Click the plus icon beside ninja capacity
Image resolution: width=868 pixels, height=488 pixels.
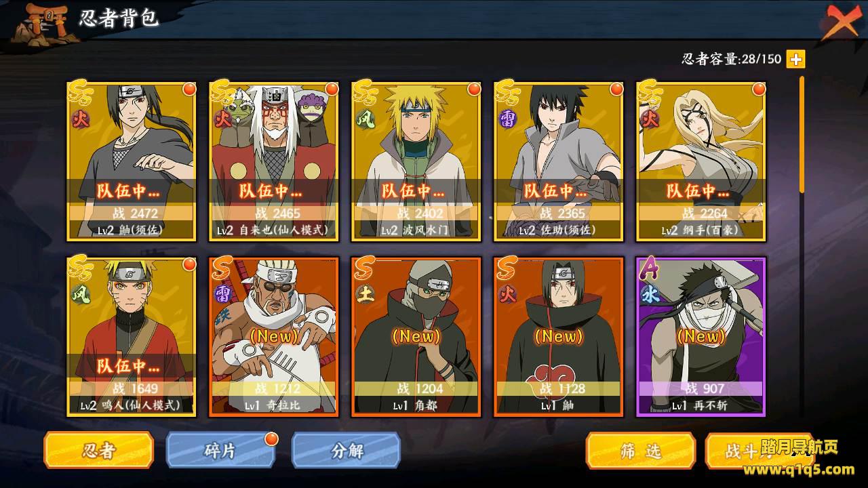tap(795, 59)
